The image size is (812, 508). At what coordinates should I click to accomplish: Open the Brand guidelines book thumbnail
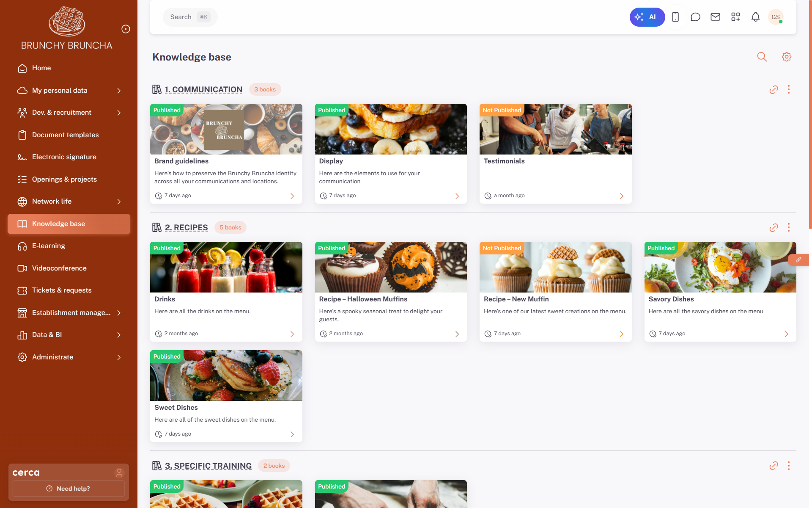(x=226, y=129)
